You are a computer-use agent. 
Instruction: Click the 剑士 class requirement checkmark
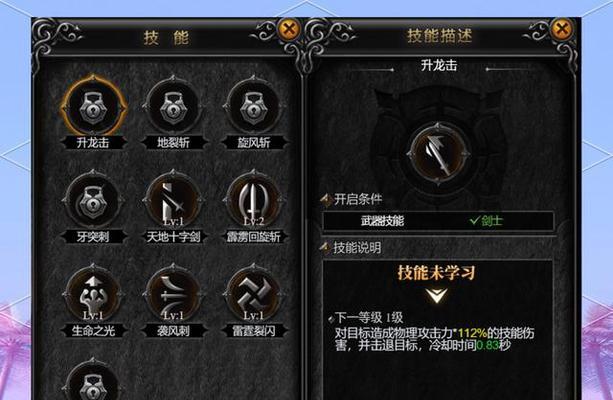point(474,221)
